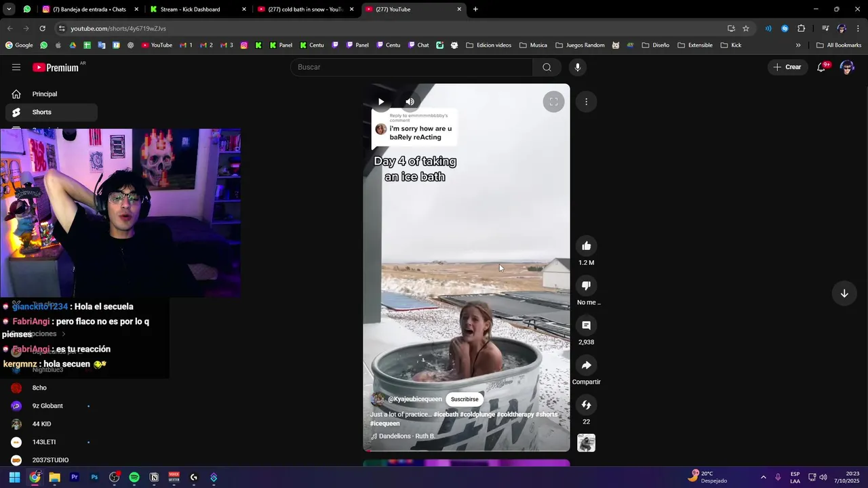Open the Musica bookmark folder

tap(533, 45)
